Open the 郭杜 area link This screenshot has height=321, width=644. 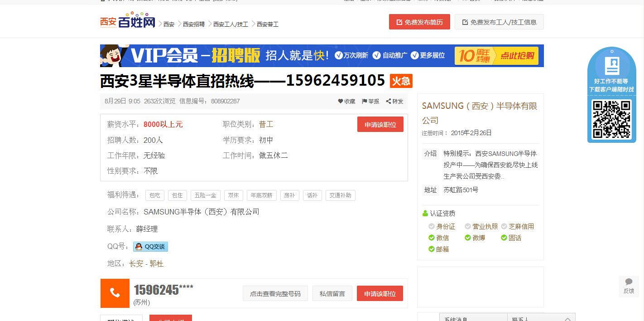tap(156, 263)
